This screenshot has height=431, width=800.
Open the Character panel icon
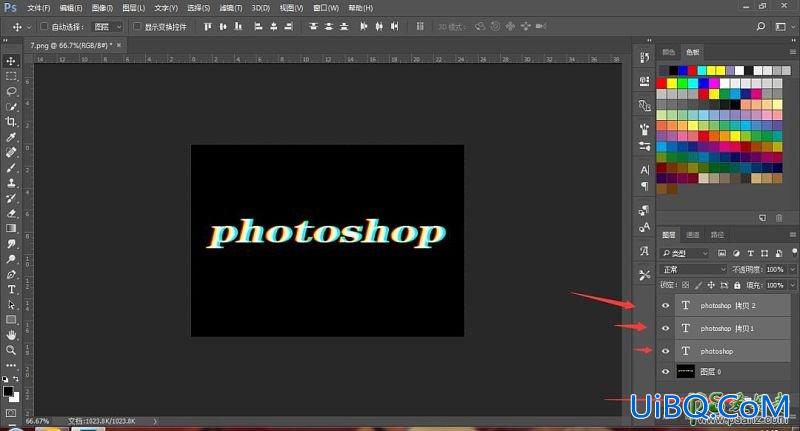[644, 170]
